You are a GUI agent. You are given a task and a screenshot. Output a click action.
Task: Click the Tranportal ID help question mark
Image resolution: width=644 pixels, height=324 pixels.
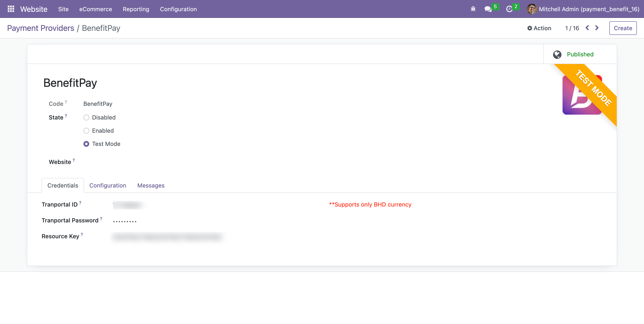80,203
